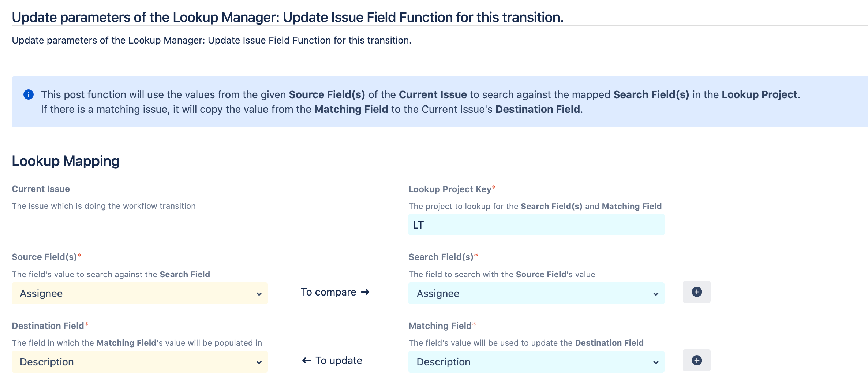Click the blue info icon in the banner
Viewport: 868px width, 386px height.
29,94
